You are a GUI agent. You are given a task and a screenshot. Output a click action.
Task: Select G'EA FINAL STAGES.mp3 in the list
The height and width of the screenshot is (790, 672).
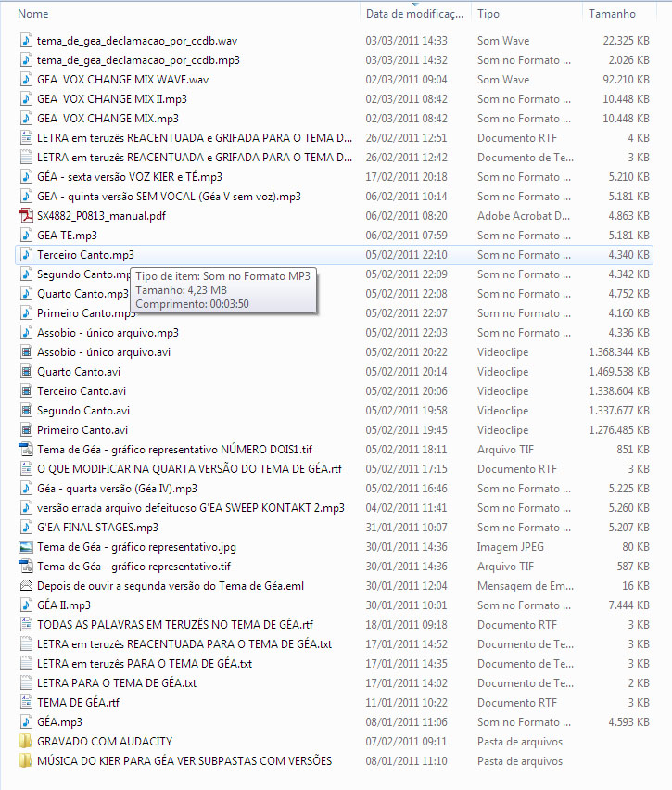tap(97, 528)
